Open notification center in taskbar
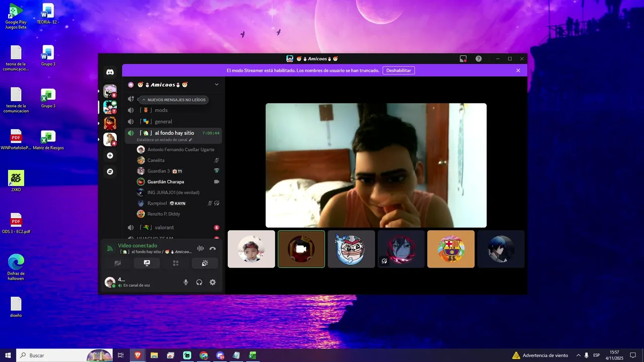The image size is (644, 362). [x=633, y=355]
